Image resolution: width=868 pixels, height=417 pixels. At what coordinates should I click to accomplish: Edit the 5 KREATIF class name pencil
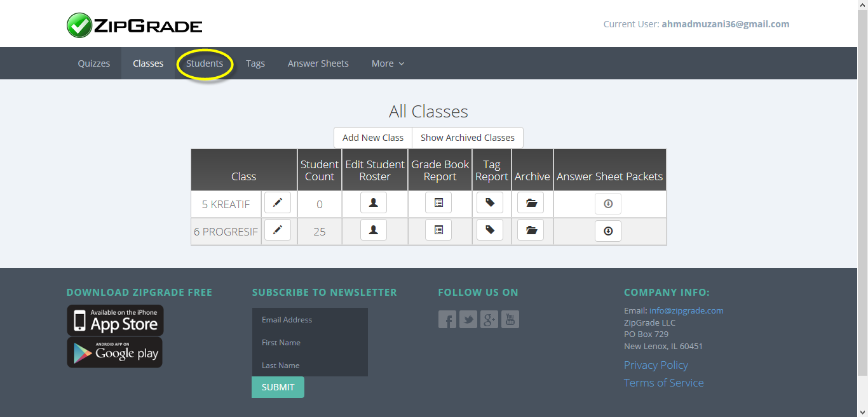point(278,203)
